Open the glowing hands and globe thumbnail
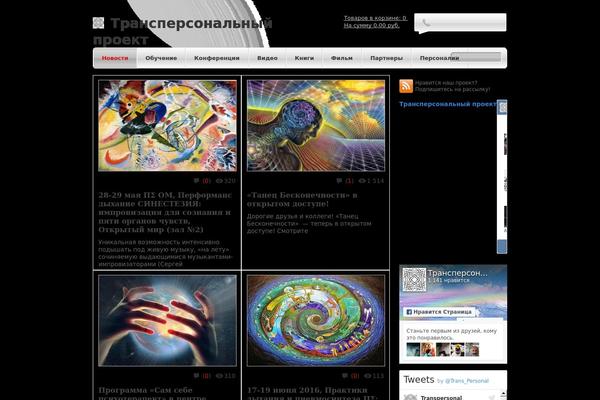 167,320
